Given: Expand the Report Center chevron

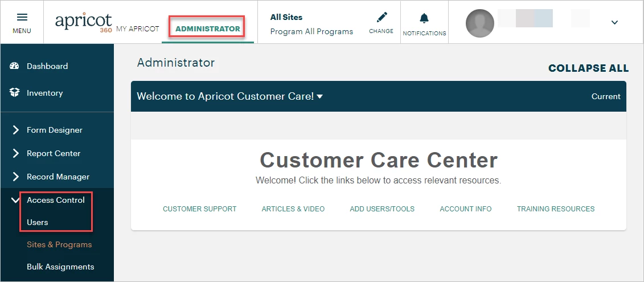Looking at the screenshot, I should [x=15, y=154].
